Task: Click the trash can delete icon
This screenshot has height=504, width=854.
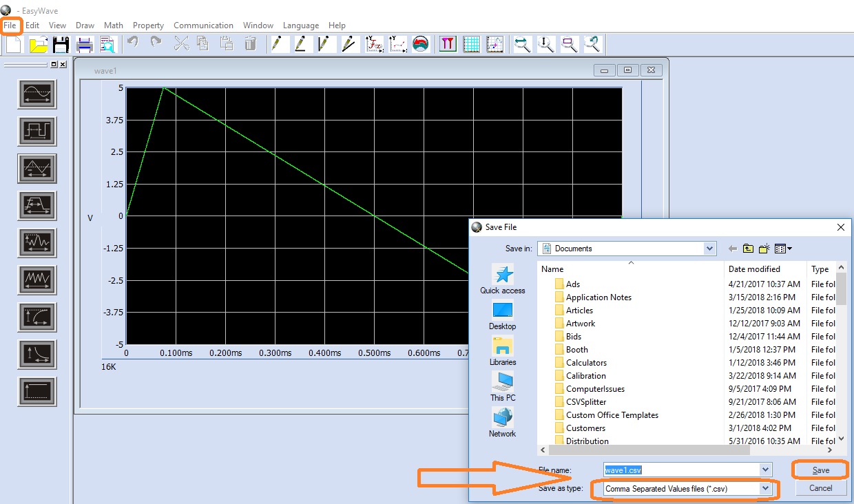Action: click(251, 45)
